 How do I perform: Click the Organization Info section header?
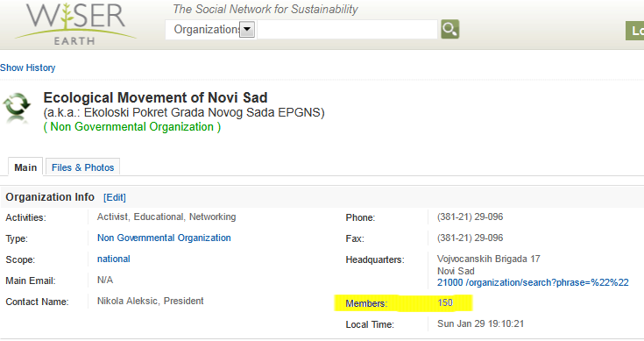[50, 197]
